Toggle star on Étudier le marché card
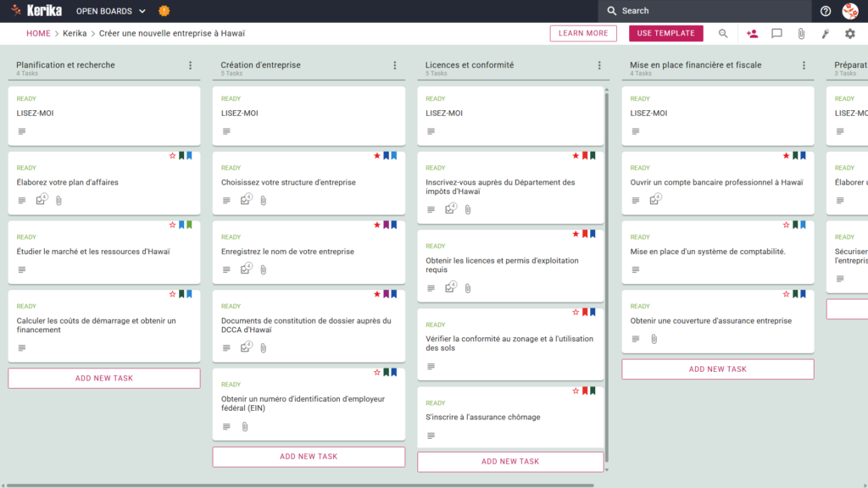The width and height of the screenshot is (868, 488). (x=172, y=225)
